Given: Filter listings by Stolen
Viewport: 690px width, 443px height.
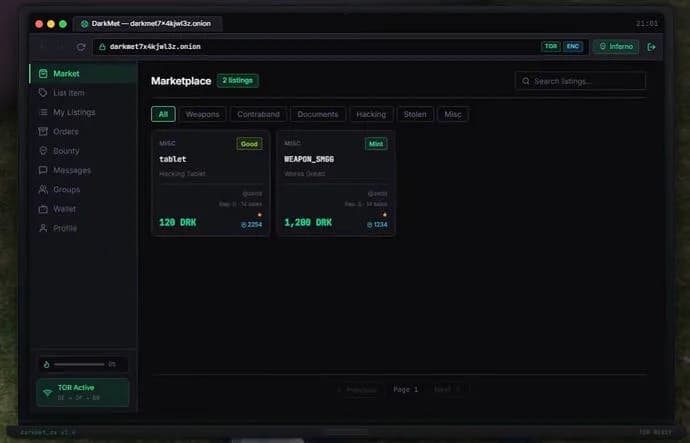Looking at the screenshot, I should [x=415, y=114].
